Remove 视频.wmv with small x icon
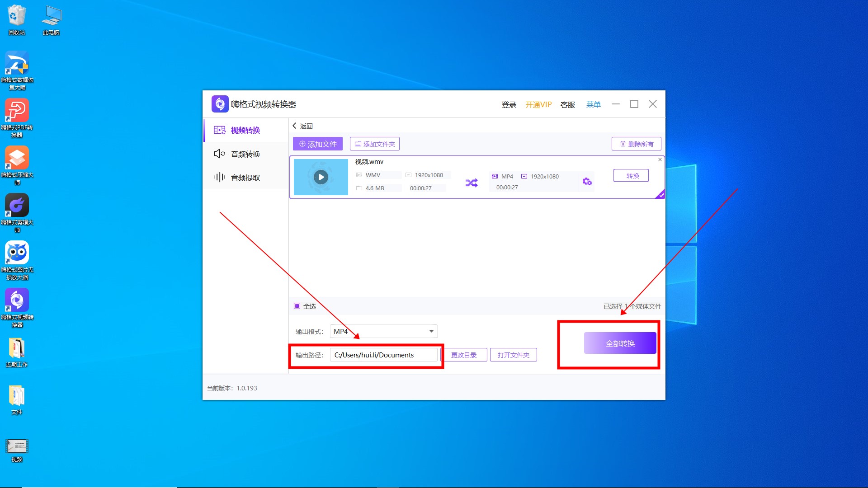Image resolution: width=868 pixels, height=488 pixels. coord(660,160)
